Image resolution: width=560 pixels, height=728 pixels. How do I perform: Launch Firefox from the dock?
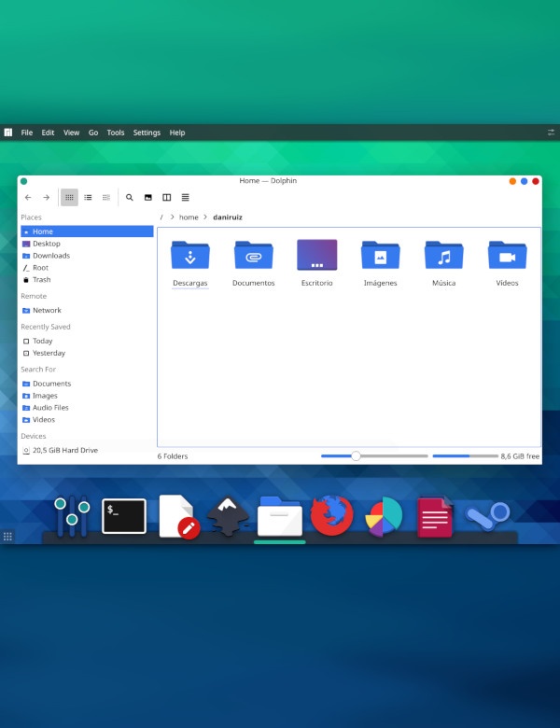[331, 515]
